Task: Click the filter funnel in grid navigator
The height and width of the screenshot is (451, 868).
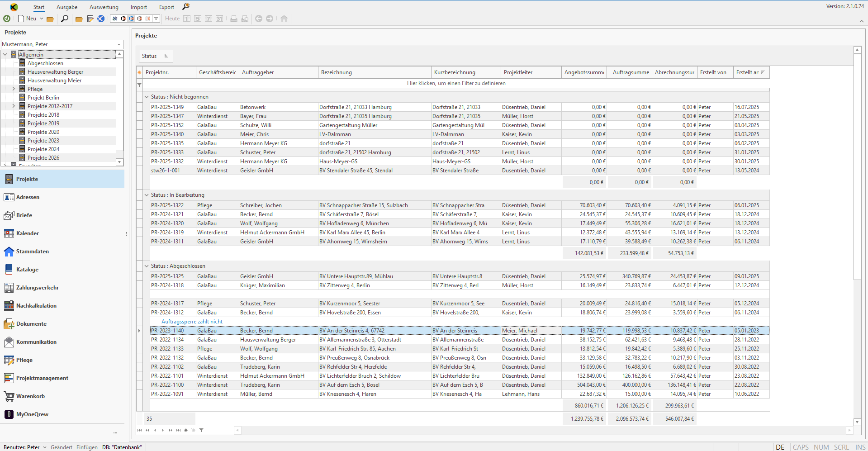Action: click(201, 430)
